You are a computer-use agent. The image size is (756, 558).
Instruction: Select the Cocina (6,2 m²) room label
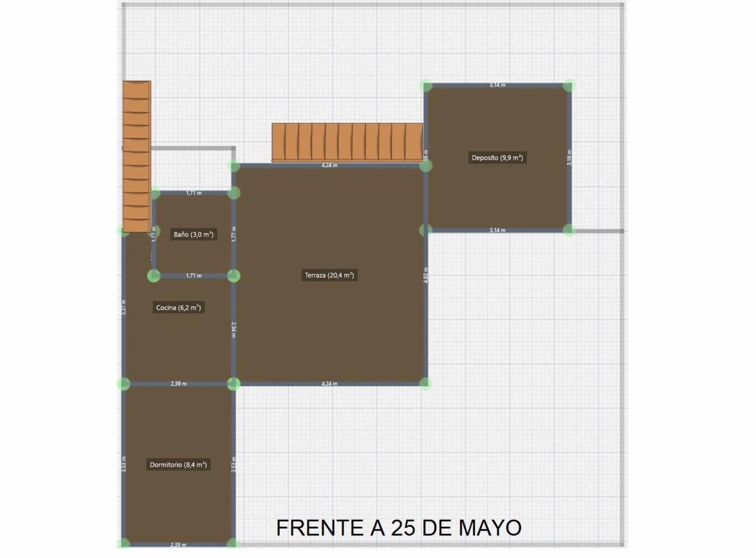pos(179,307)
